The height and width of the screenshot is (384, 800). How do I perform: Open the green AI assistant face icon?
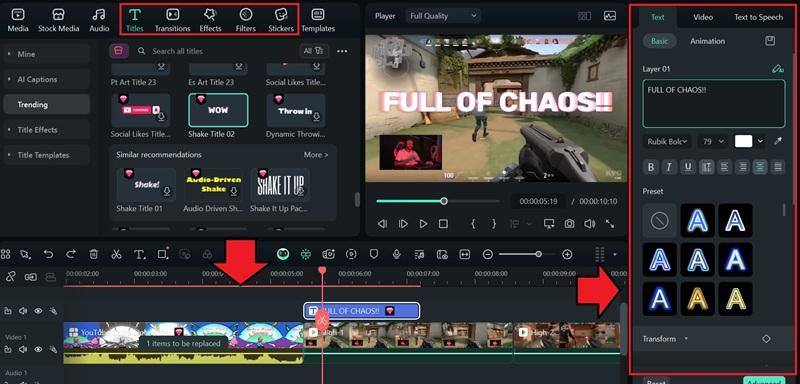pos(283,254)
